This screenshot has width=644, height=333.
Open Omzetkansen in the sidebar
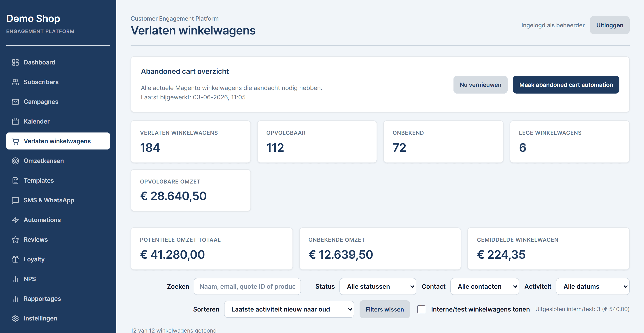click(x=58, y=161)
